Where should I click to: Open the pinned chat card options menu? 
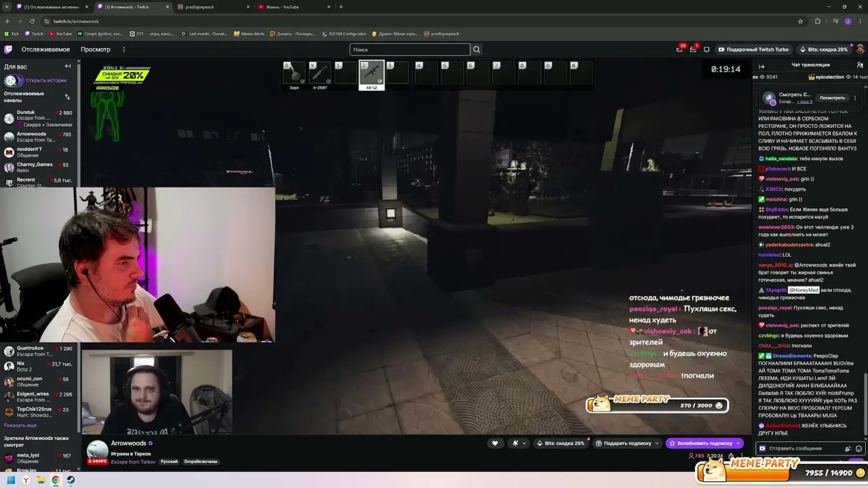(855, 98)
